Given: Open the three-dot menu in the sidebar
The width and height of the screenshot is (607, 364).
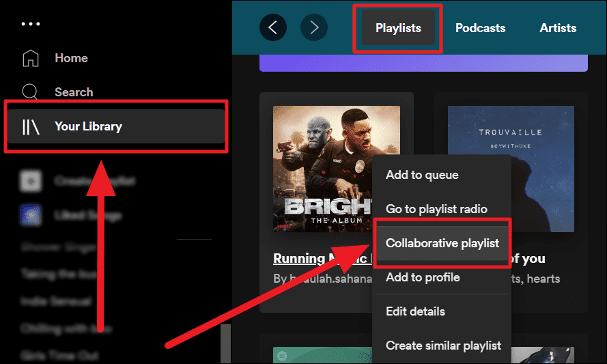Looking at the screenshot, I should point(31,24).
